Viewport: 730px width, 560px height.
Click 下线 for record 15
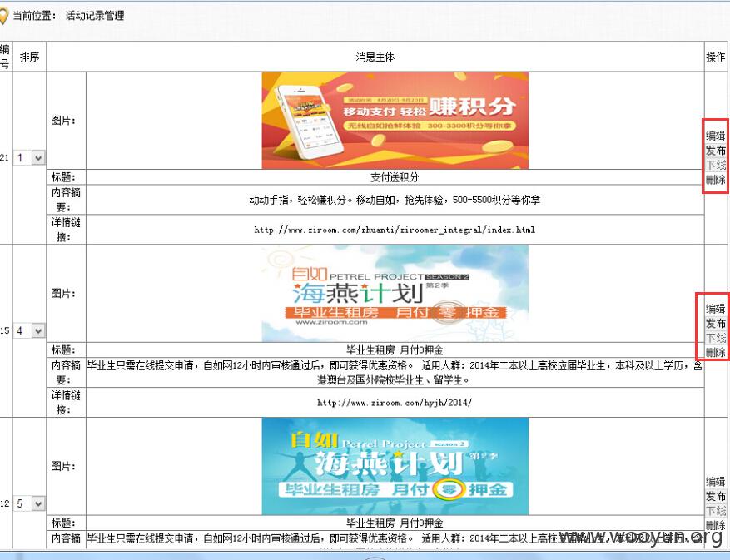pyautogui.click(x=716, y=338)
